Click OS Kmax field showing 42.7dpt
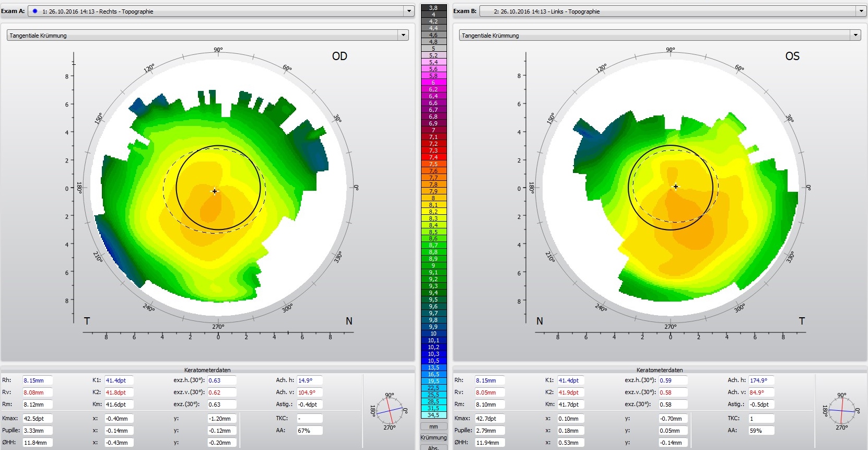 489,419
